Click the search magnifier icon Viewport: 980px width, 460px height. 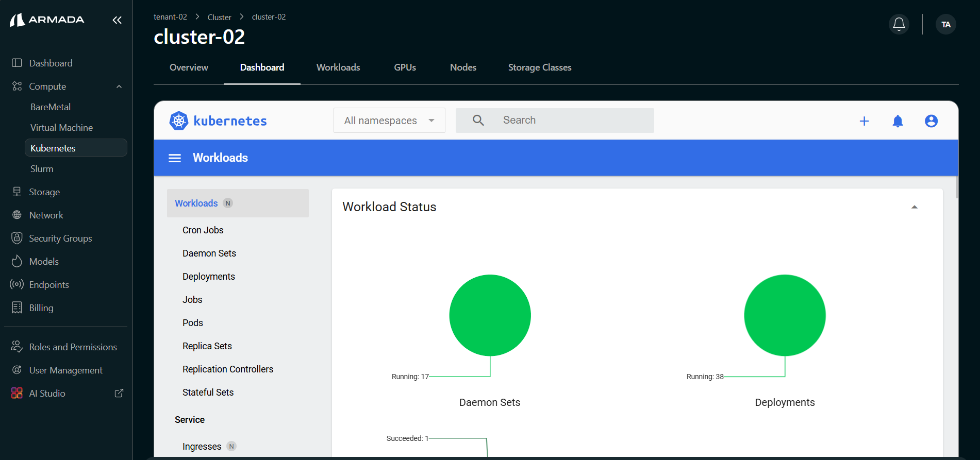click(478, 120)
